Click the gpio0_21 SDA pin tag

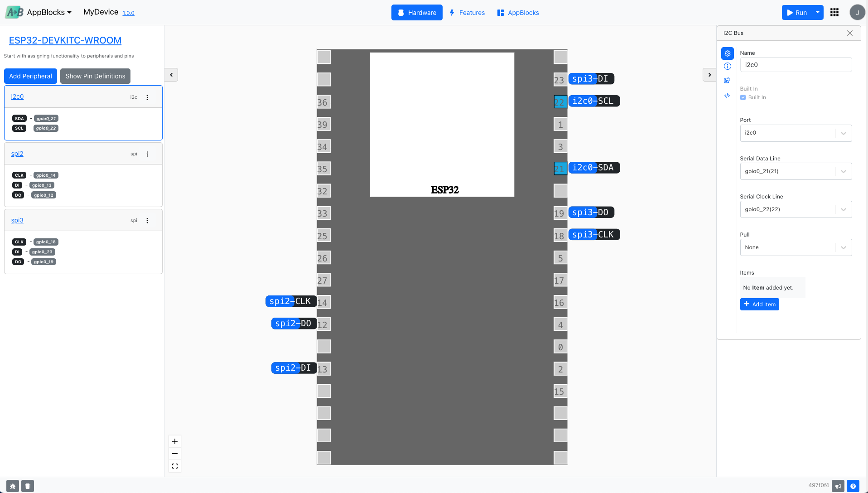(46, 119)
